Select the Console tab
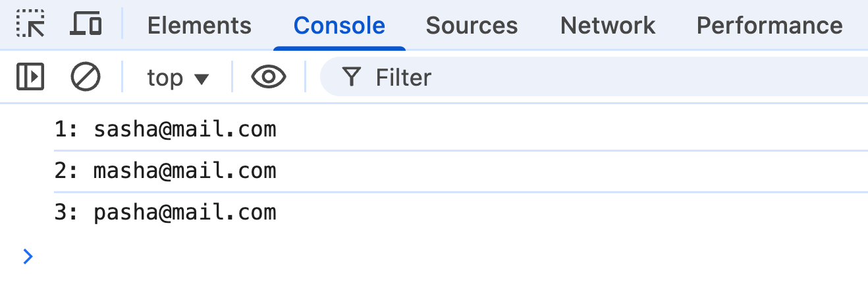Viewport: 868px width, 298px height. coord(339,25)
